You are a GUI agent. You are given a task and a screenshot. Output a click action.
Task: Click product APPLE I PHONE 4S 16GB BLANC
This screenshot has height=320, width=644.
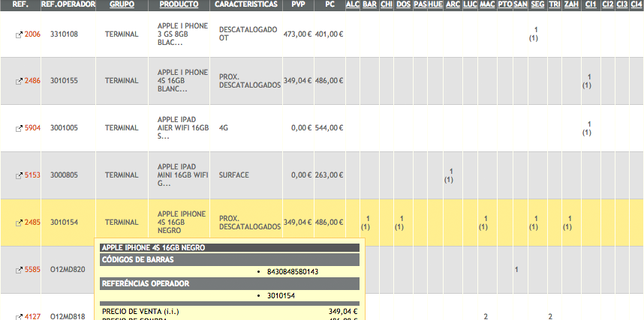pyautogui.click(x=183, y=81)
